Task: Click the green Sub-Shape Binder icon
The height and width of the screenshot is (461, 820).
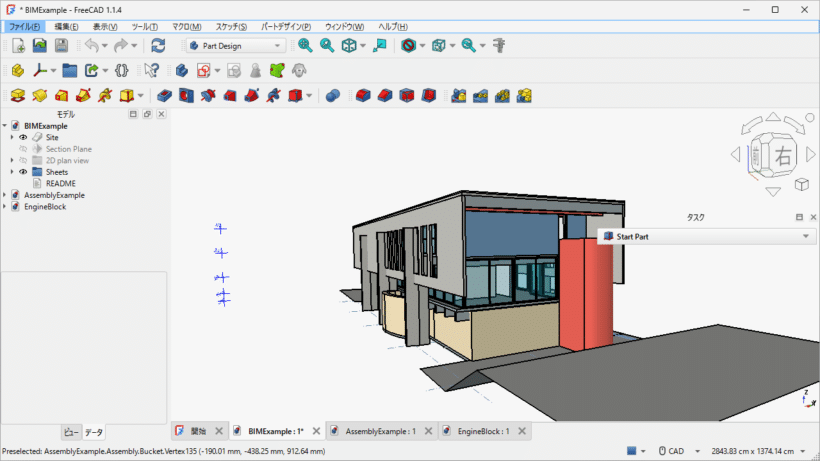Action: (x=277, y=71)
